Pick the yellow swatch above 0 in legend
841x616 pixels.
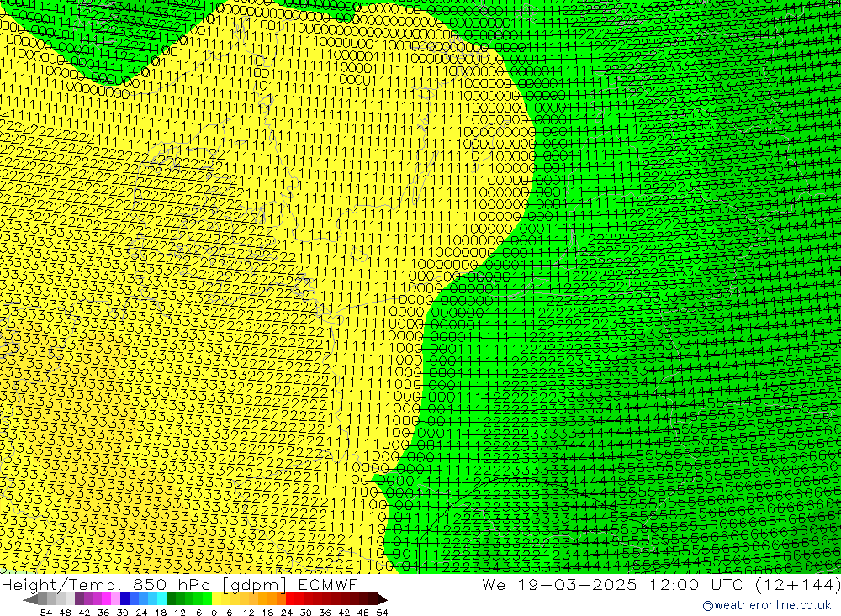pyautogui.click(x=216, y=599)
